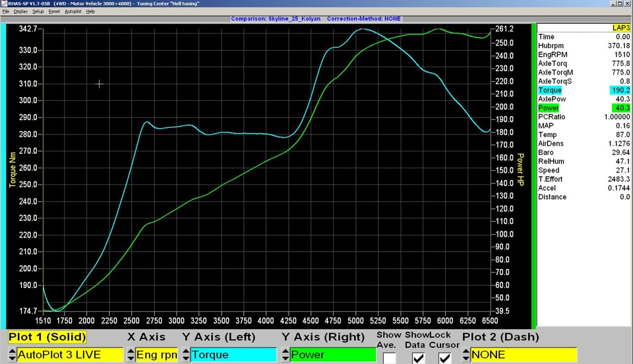The image size is (633, 364).
Task: Step Y Axis Left channel down arrow
Action: tap(186, 358)
